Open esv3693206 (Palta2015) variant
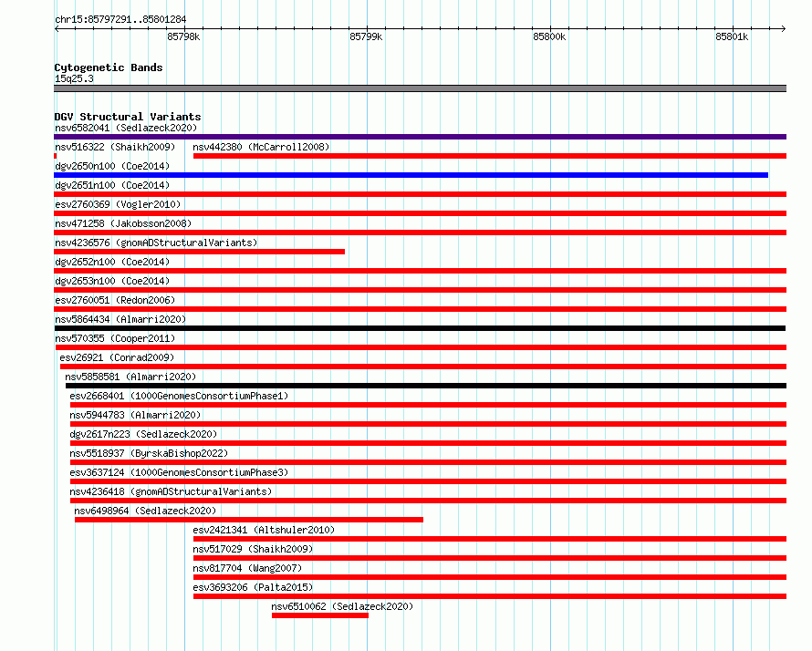Image resolution: width=812 pixels, height=651 pixels. 253,587
